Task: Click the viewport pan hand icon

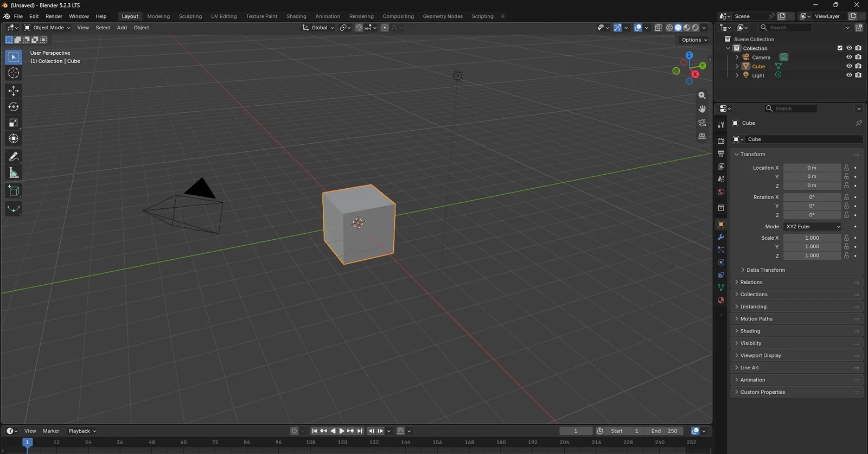Action: click(702, 109)
